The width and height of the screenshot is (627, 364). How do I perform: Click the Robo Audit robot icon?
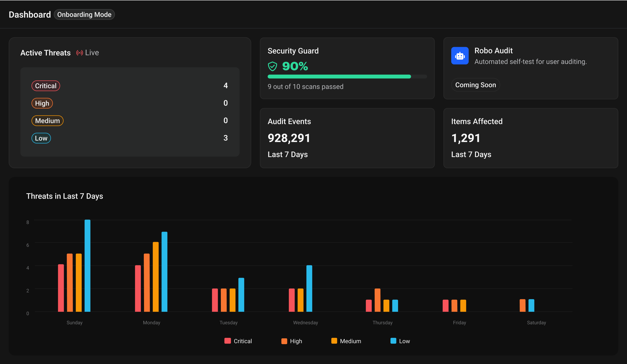(x=459, y=56)
